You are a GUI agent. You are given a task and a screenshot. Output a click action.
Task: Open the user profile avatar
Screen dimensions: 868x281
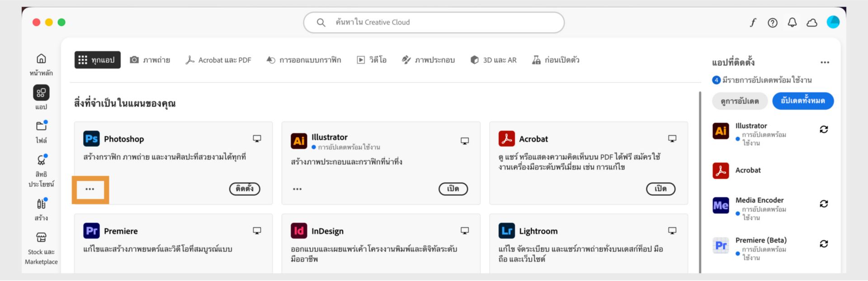[833, 22]
